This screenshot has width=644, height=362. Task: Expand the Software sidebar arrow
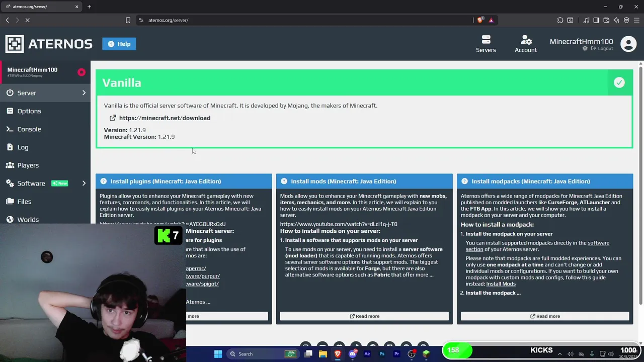click(84, 183)
